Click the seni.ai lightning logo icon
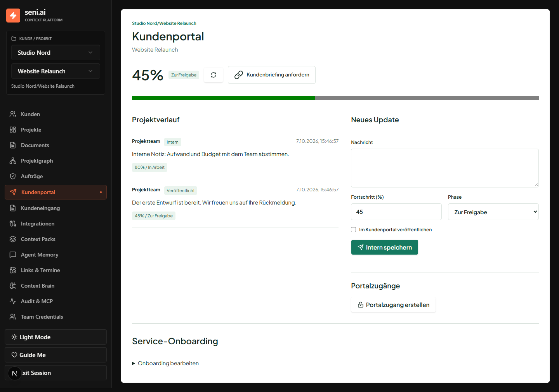Viewport: 559px width, 392px height. pos(13,16)
